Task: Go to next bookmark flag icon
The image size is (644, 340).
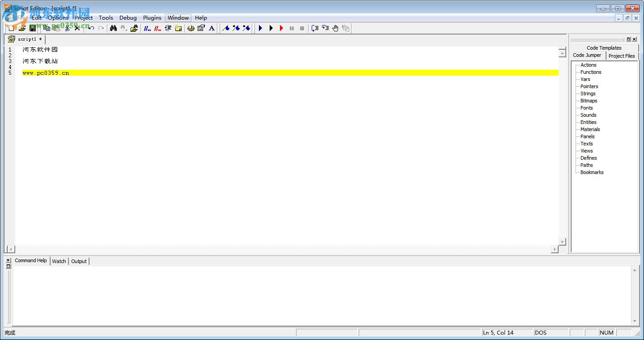Action: click(x=236, y=28)
